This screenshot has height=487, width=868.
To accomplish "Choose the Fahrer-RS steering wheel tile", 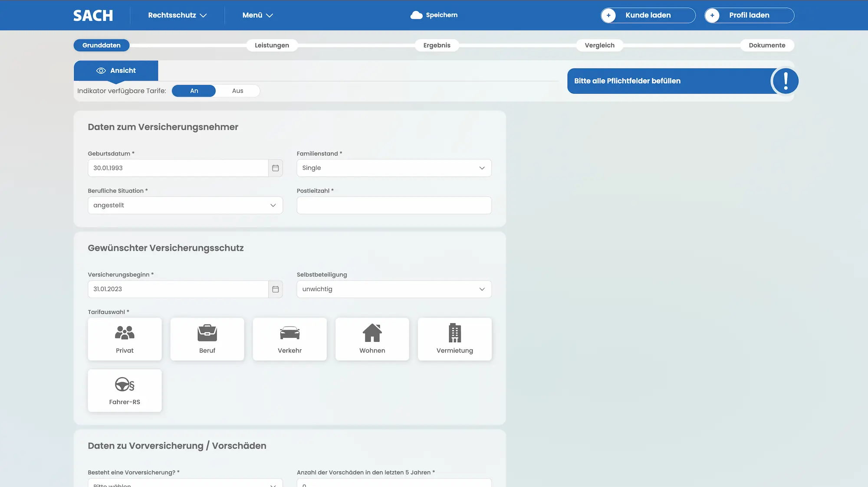I will 125,390.
